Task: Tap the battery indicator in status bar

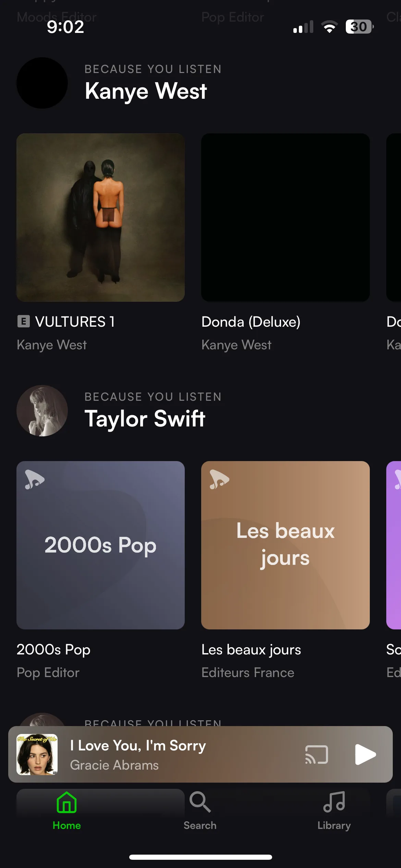Action: pyautogui.click(x=360, y=27)
